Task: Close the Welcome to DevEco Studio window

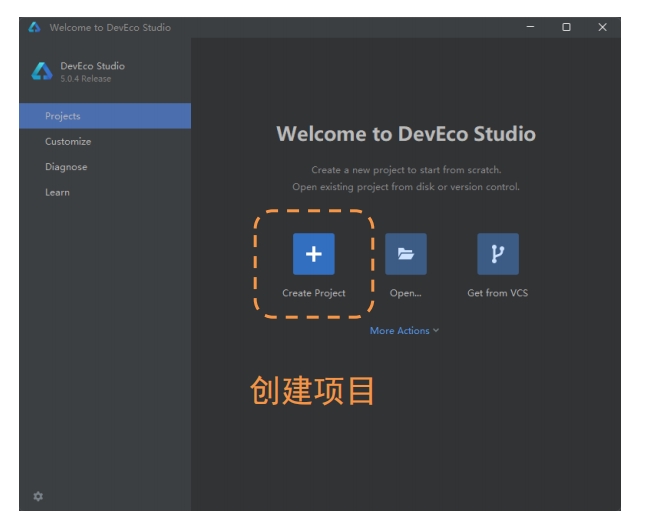Action: [x=602, y=27]
